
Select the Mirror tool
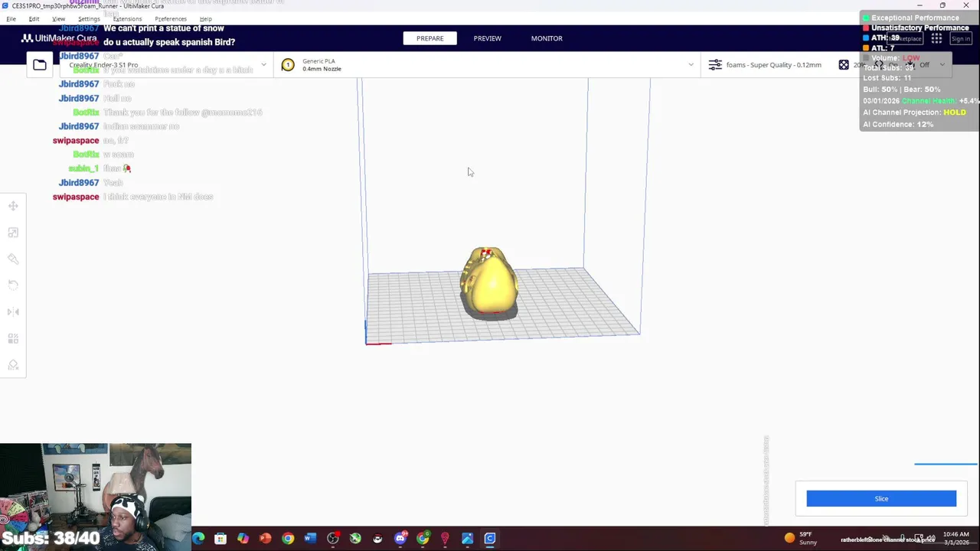13,311
